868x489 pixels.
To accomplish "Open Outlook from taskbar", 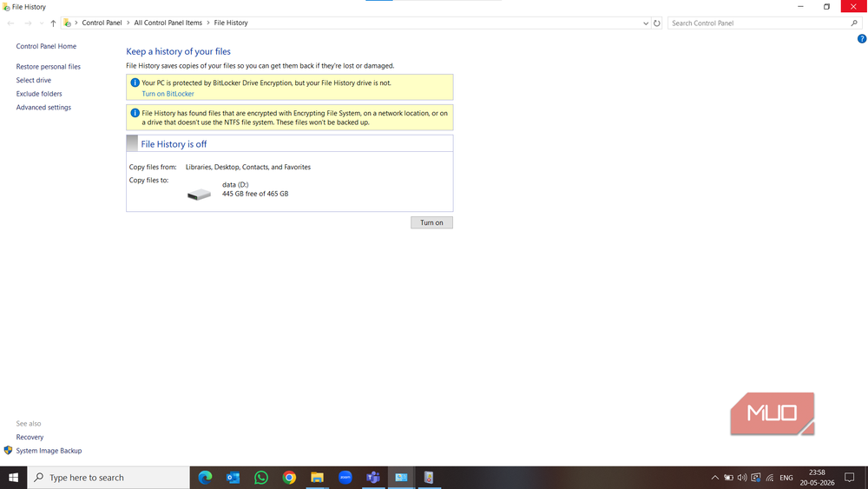I will [x=233, y=478].
